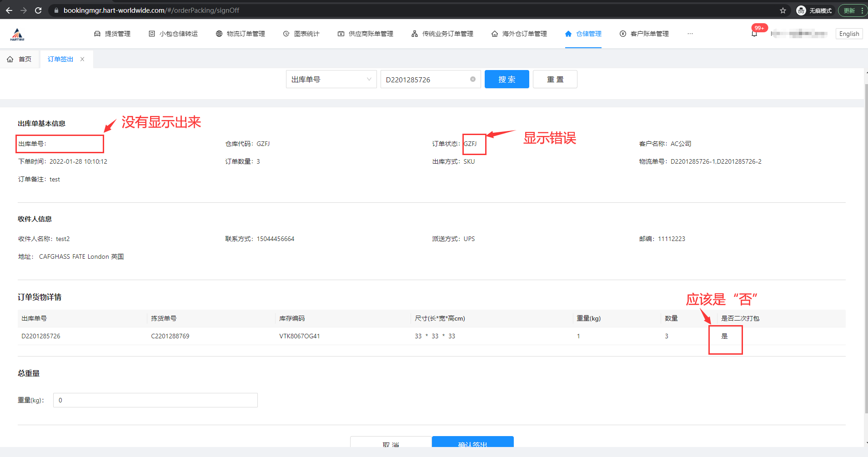Switch language with the English button
The image size is (868, 457).
[x=848, y=34]
